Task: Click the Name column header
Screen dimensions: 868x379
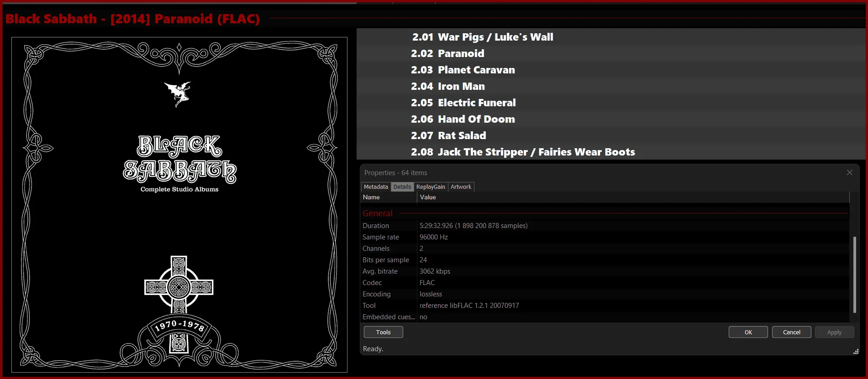Action: tap(389, 197)
